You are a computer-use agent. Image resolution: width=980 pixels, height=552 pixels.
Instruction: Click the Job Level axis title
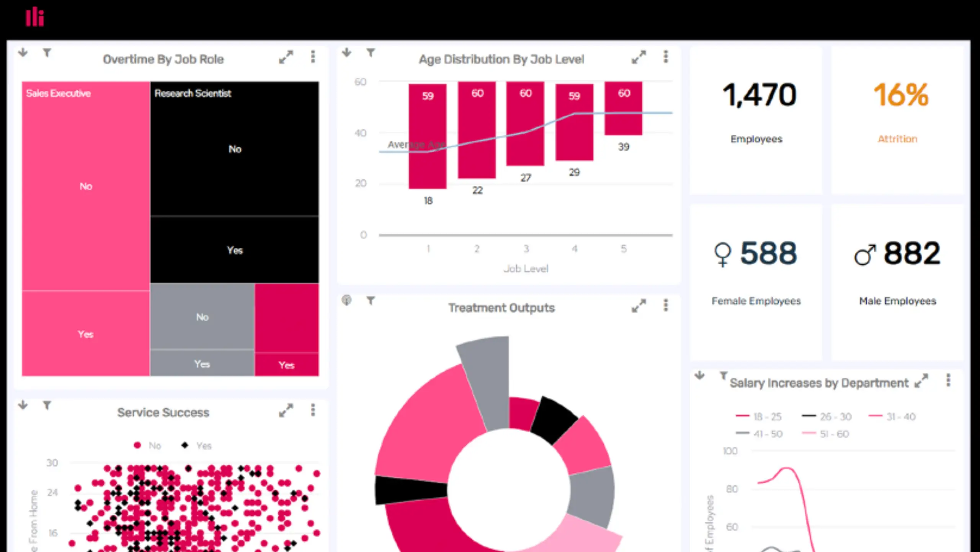tap(526, 269)
